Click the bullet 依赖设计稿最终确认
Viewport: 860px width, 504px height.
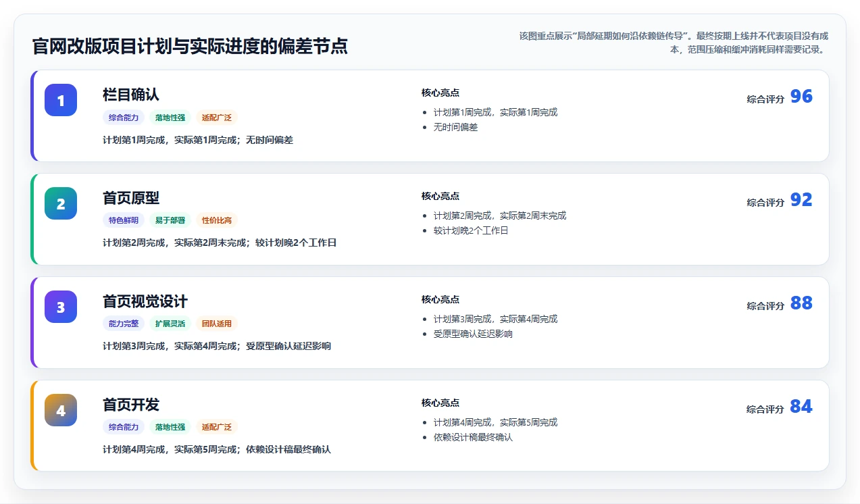coord(473,437)
